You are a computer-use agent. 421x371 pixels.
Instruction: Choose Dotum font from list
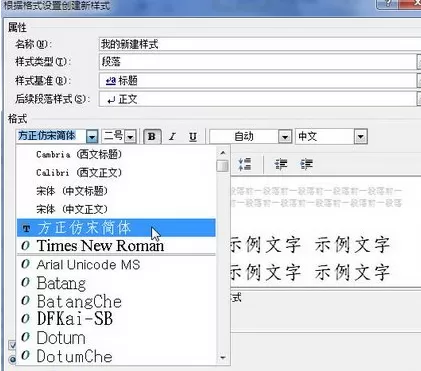pos(116,338)
